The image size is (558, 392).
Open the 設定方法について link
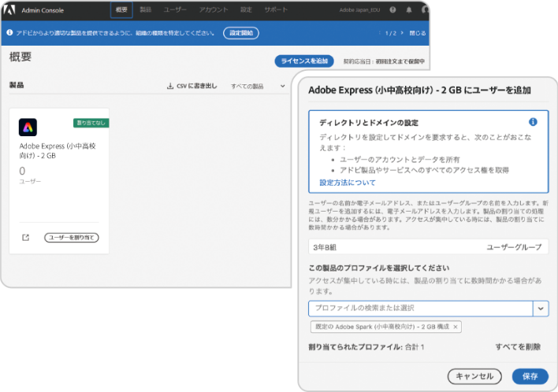[348, 183]
